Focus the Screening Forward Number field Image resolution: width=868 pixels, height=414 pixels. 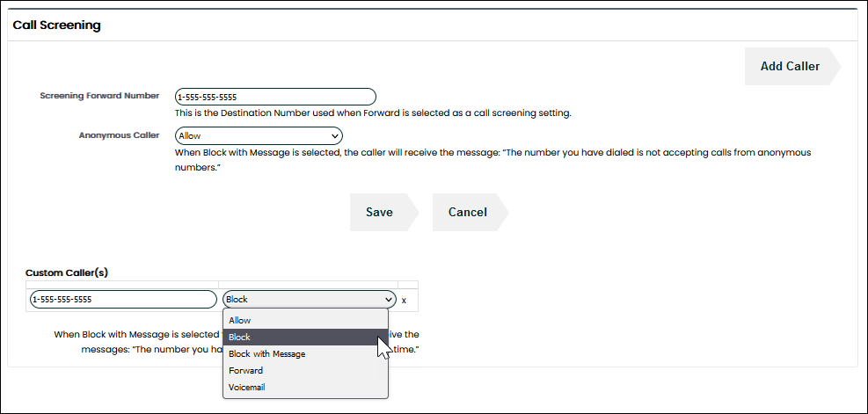click(275, 97)
